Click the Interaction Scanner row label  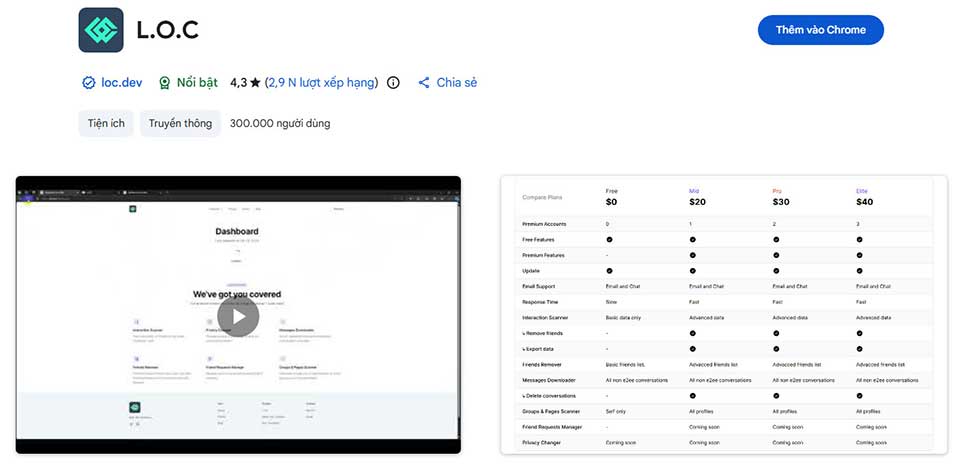(x=545, y=318)
